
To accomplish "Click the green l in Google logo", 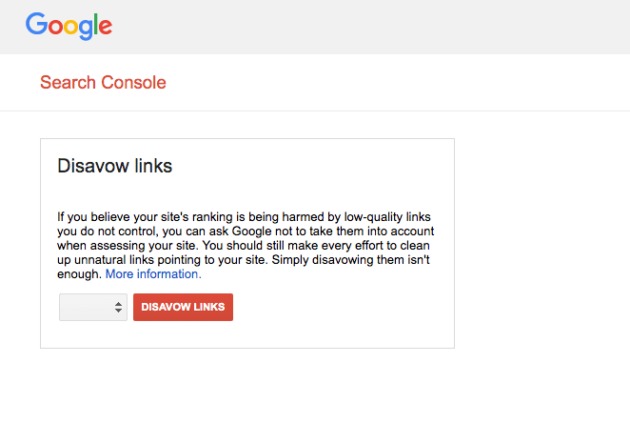I will tap(96, 24).
